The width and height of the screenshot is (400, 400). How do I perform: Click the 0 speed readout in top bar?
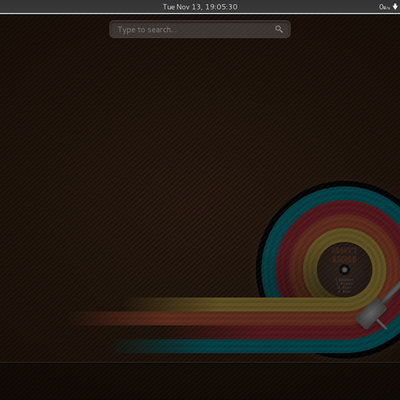click(384, 7)
